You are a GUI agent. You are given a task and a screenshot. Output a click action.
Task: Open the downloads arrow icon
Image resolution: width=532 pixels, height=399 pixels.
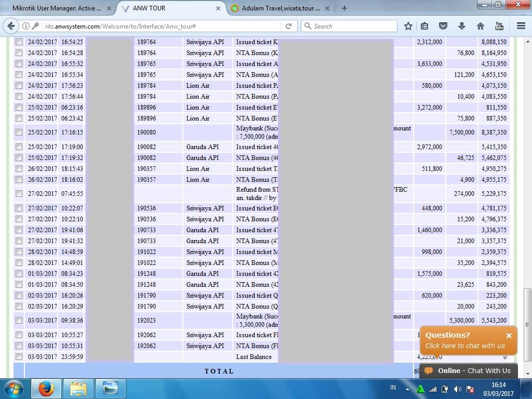coord(462,26)
